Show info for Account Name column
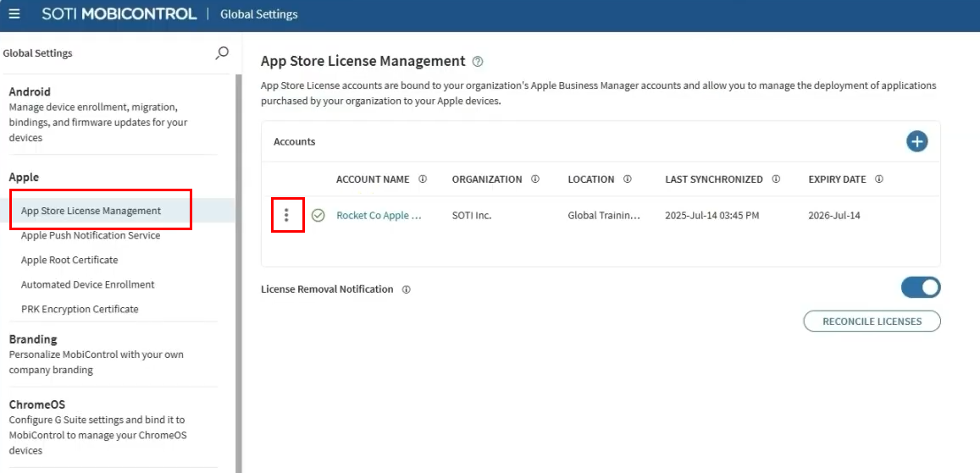This screenshot has width=980, height=473. [x=423, y=179]
